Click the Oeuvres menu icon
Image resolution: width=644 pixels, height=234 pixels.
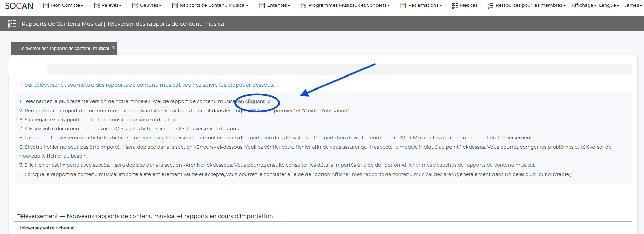pos(135,5)
